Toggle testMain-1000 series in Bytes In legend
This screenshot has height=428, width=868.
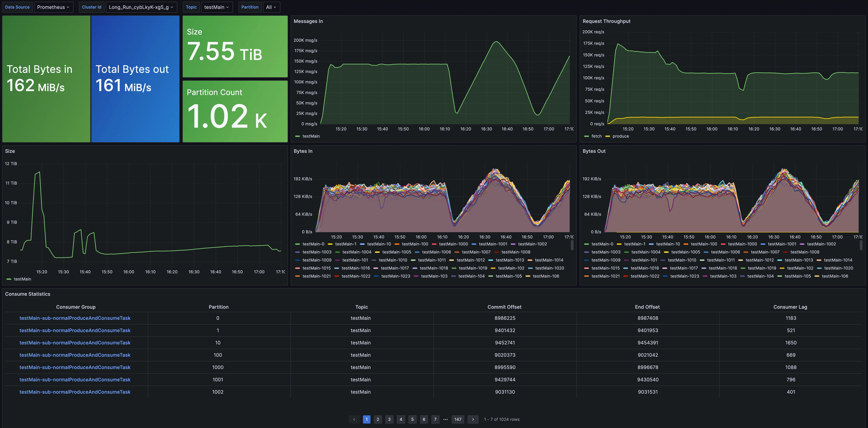(453, 244)
